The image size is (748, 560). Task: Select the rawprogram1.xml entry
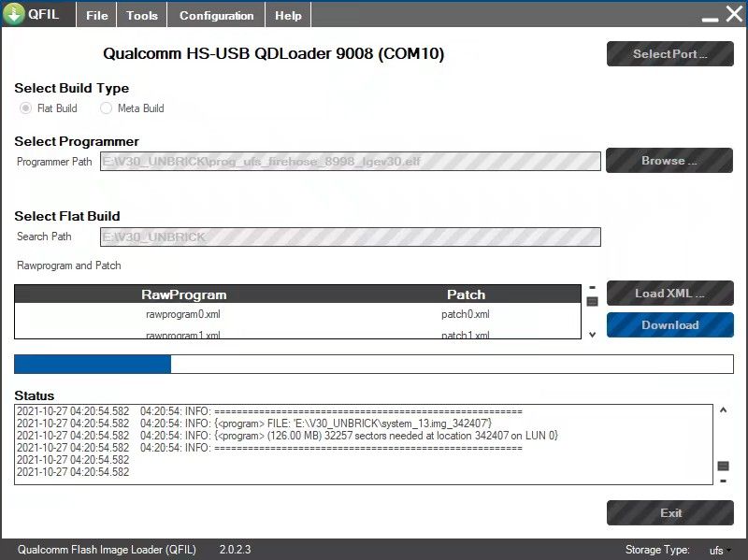[183, 335]
